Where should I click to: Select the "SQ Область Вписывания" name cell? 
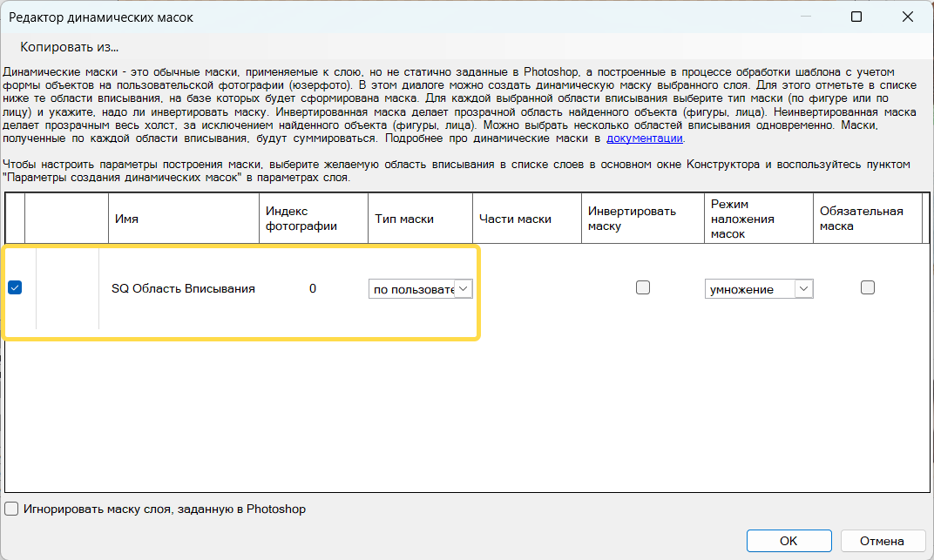(x=183, y=288)
